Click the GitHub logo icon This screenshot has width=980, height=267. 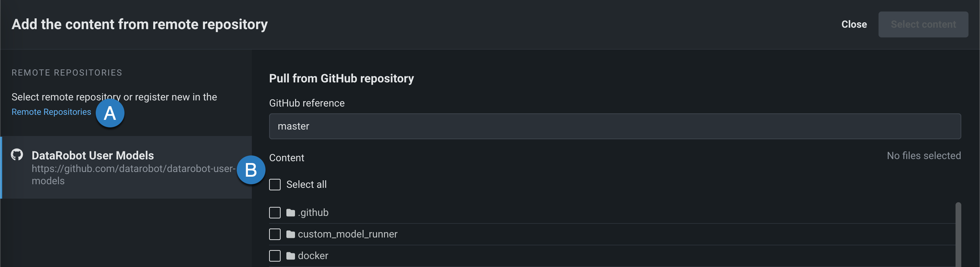17,155
